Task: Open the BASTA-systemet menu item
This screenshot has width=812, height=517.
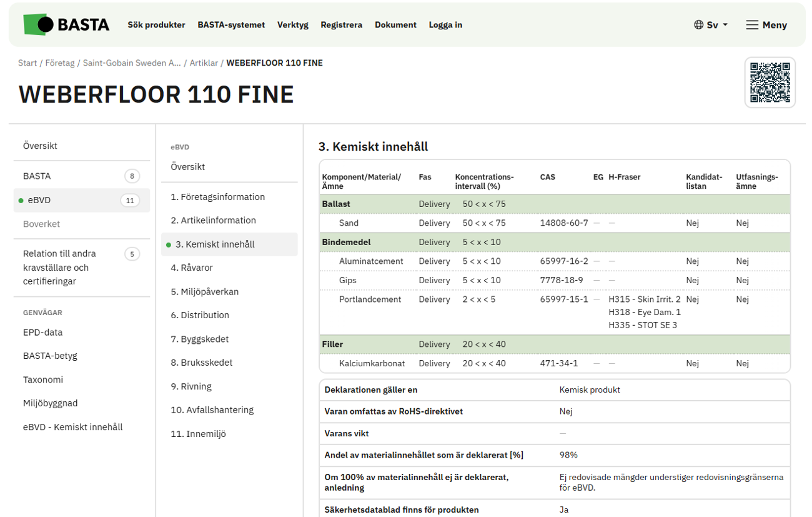Action: tap(231, 25)
